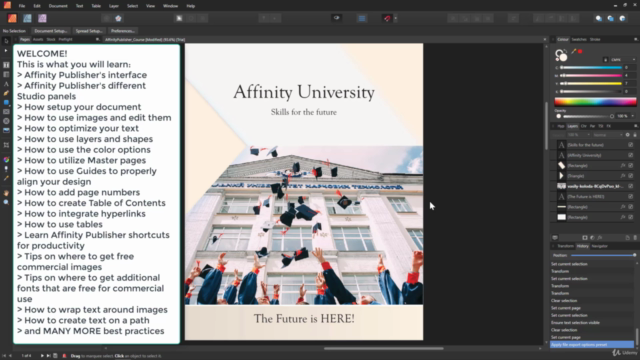Click the next page arrow in status bar
Image resolution: width=640 pixels, height=360 pixels.
(42, 356)
